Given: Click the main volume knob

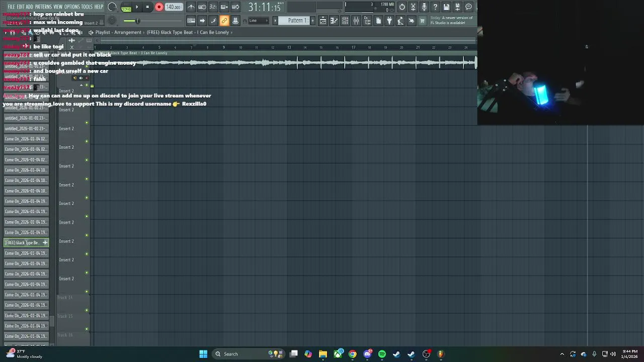Looking at the screenshot, I should pyautogui.click(x=112, y=7).
